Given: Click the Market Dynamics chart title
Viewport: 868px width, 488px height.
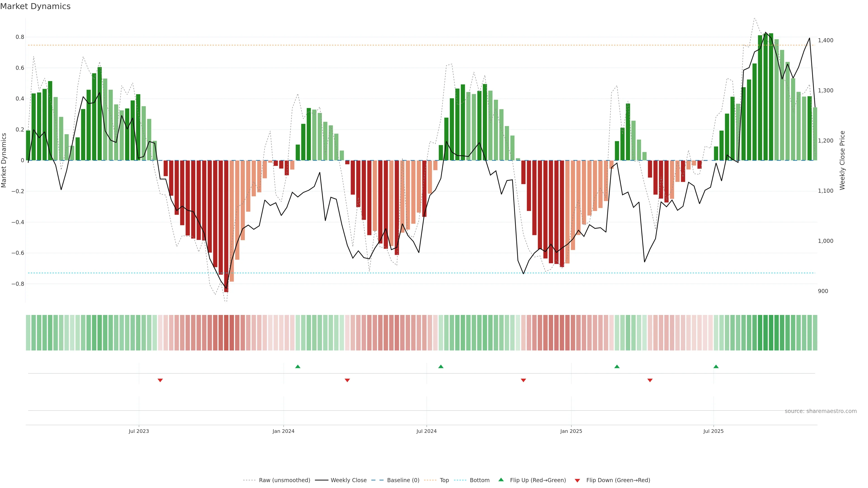Looking at the screenshot, I should pyautogui.click(x=35, y=6).
